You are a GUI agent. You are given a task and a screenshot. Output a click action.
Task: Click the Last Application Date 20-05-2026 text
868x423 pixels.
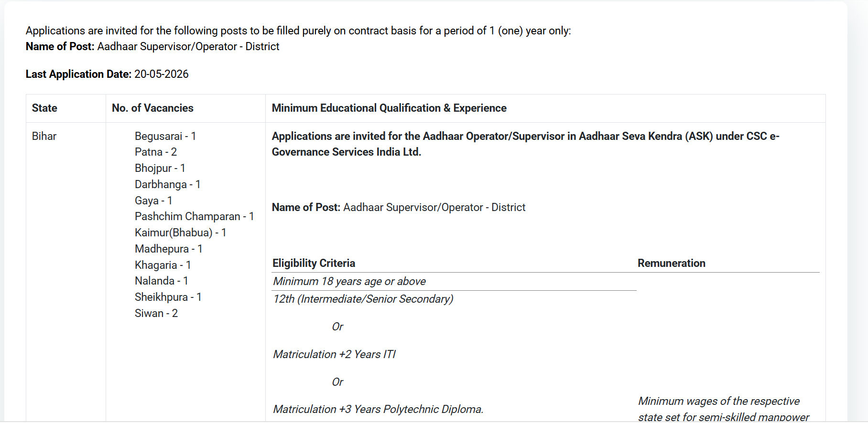pos(107,74)
